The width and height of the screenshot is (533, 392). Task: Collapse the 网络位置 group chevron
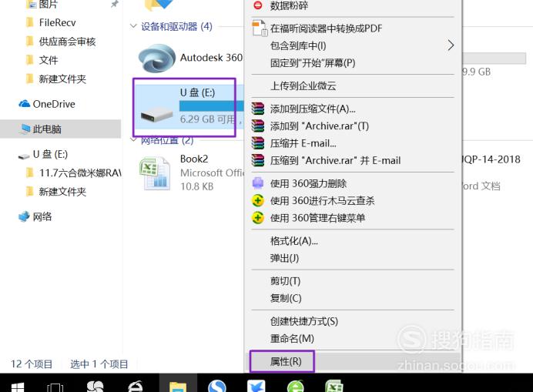tap(133, 139)
